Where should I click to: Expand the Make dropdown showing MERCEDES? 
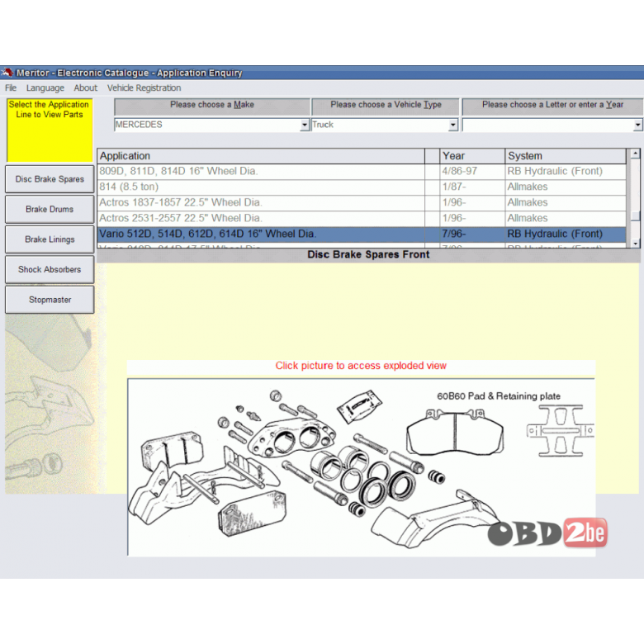click(x=305, y=125)
